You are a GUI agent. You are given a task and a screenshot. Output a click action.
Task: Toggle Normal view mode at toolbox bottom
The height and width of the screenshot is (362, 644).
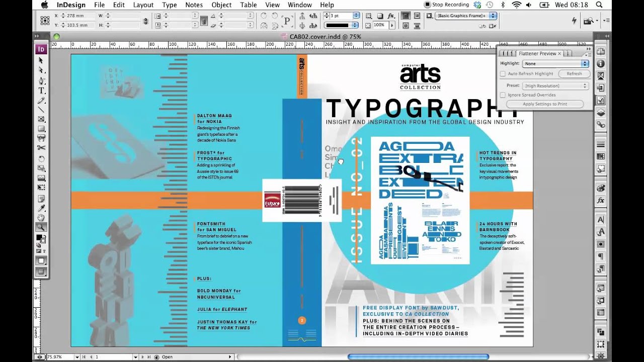(x=41, y=261)
